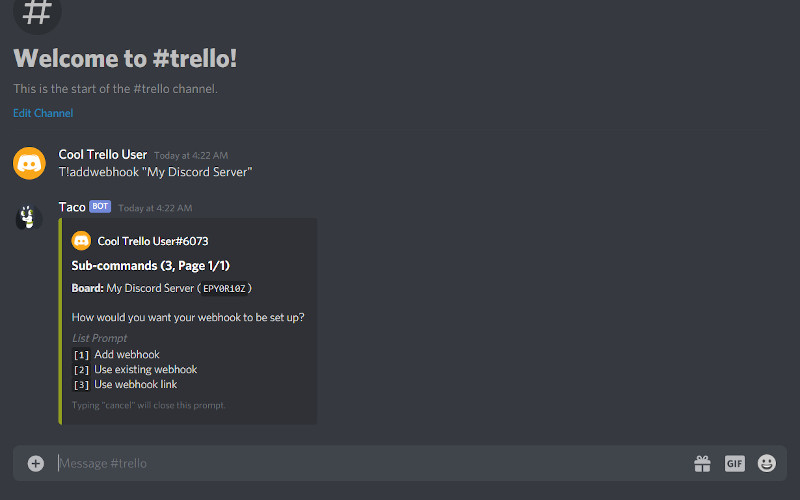Open the Nitro gift icon
This screenshot has width=800, height=500.
[702, 463]
